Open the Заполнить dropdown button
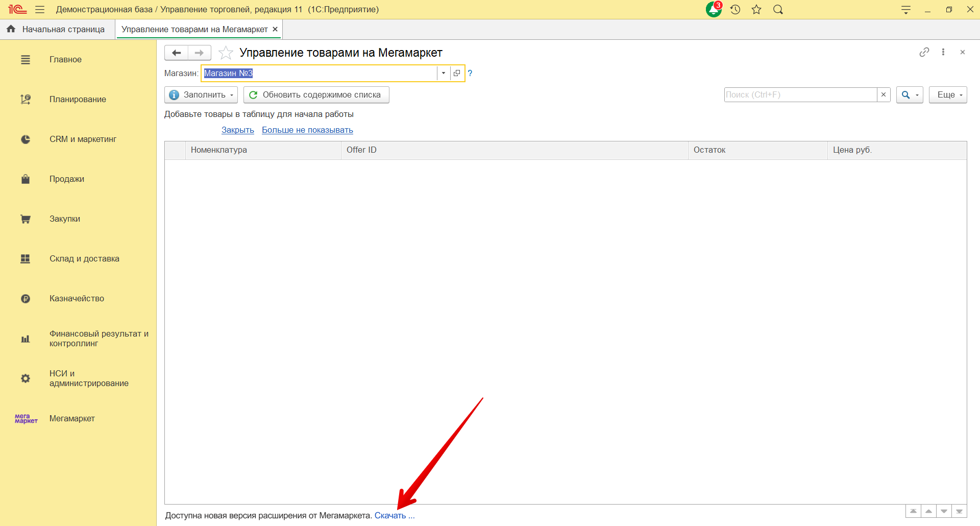The height and width of the screenshot is (526, 980). (201, 95)
